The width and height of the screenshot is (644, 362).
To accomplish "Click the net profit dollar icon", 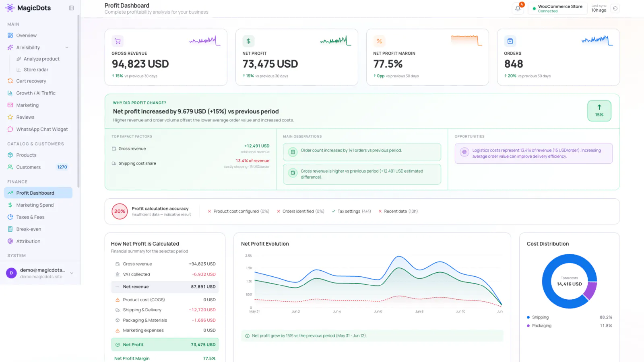I will pyautogui.click(x=248, y=41).
